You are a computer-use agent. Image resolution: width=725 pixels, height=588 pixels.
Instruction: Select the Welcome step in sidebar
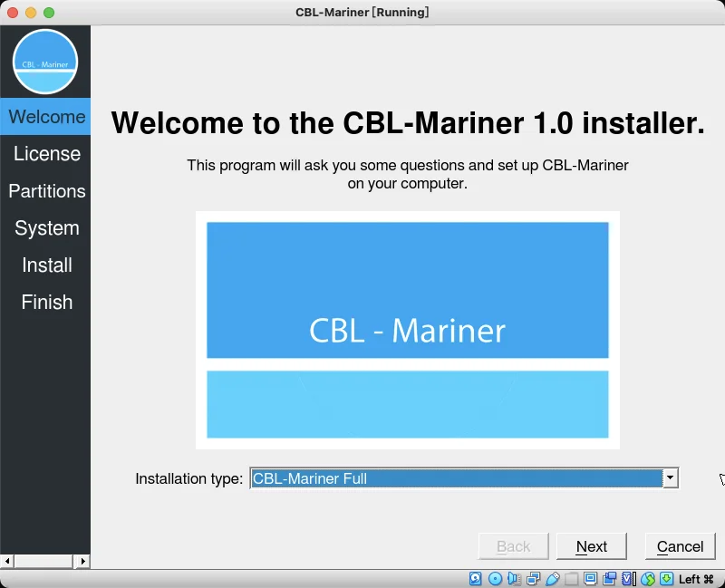coord(45,117)
